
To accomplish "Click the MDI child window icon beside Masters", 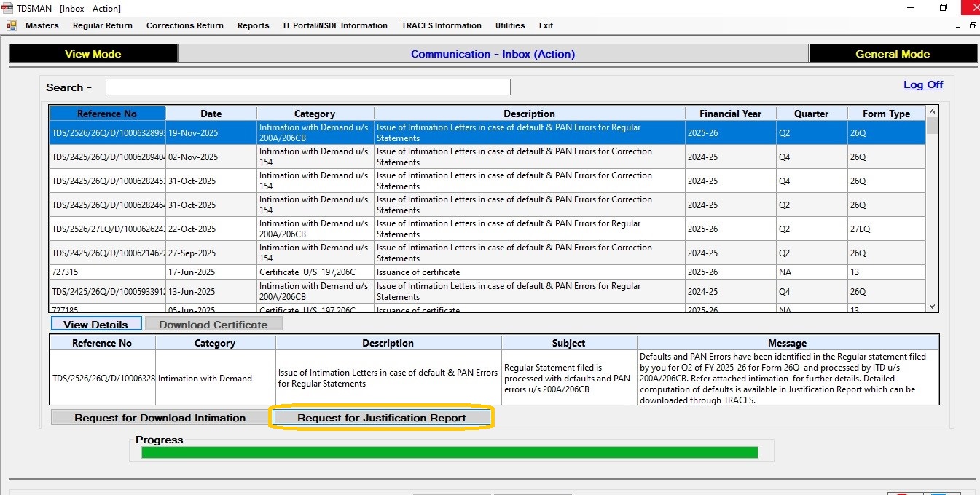I will tap(11, 25).
